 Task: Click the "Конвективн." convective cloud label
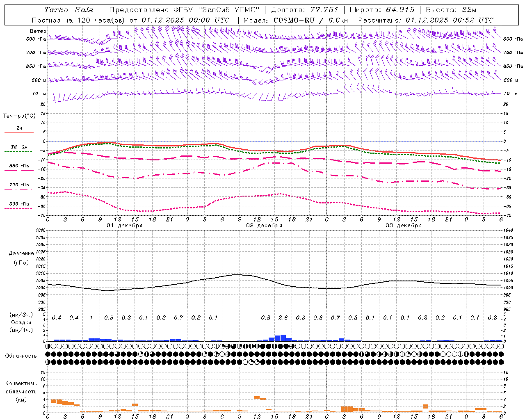click(x=21, y=383)
